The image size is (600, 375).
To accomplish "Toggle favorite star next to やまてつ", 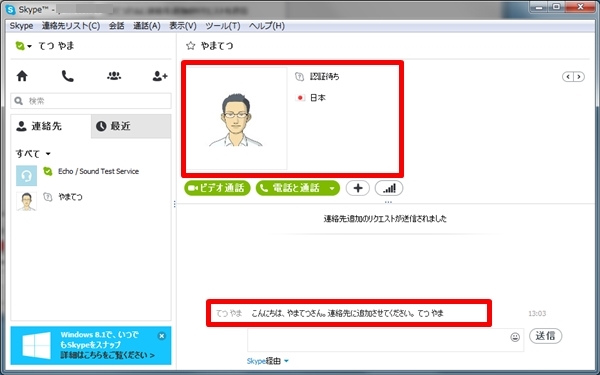I will [190, 46].
